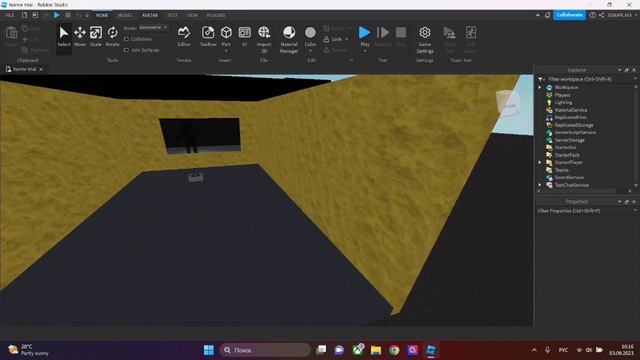This screenshot has width=640, height=360.
Task: Select MaterialService in Explorer
Action: 571,110
